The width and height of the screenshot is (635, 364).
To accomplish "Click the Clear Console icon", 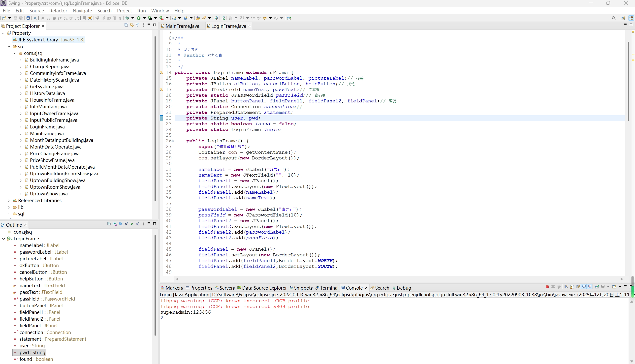I will [x=566, y=287].
